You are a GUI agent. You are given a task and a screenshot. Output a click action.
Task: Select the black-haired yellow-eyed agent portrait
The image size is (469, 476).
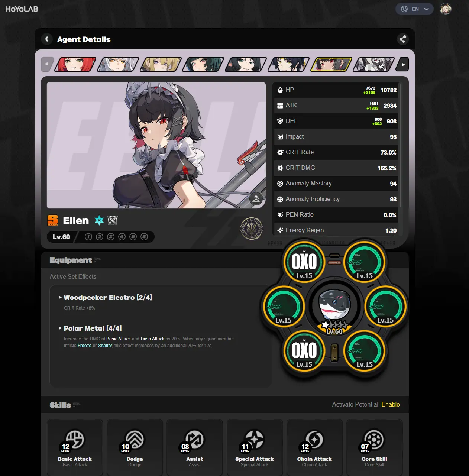click(x=289, y=64)
